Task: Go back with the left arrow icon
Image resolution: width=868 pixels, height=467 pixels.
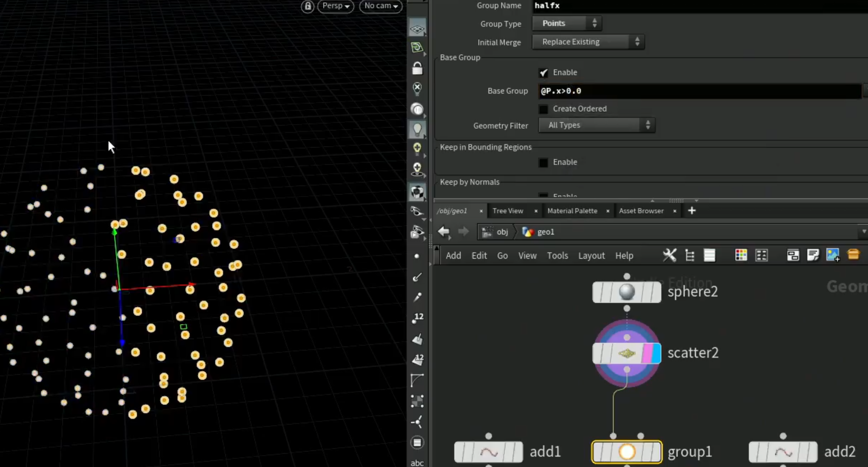Action: point(444,232)
